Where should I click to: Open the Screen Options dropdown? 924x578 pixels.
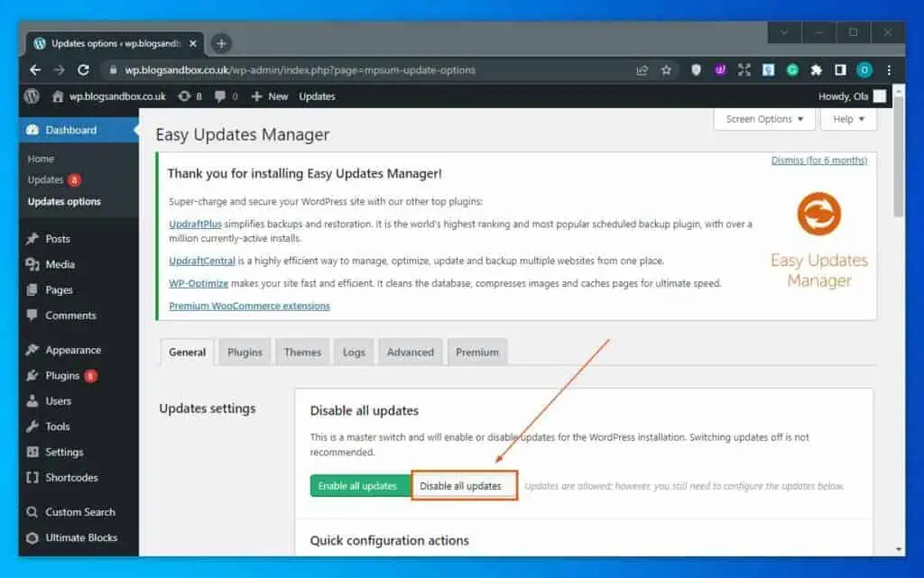pyautogui.click(x=762, y=119)
